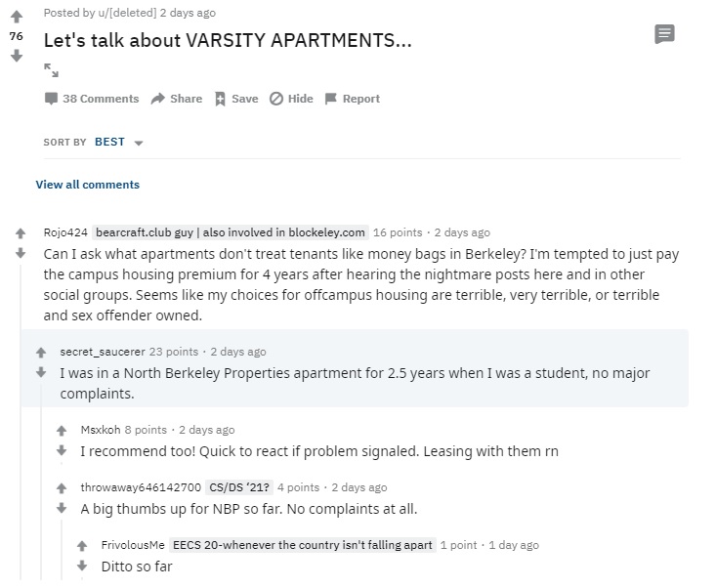Share this post
The height and width of the screenshot is (588, 716).
pyautogui.click(x=176, y=99)
